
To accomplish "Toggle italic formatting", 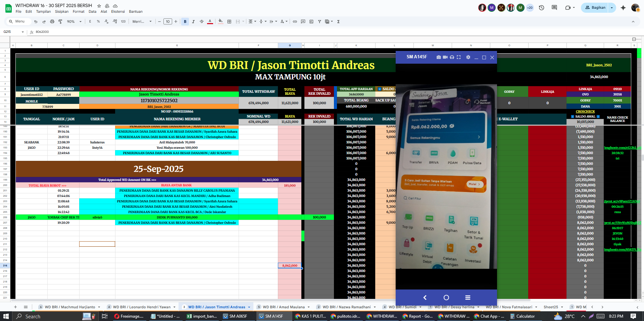I will click(193, 21).
